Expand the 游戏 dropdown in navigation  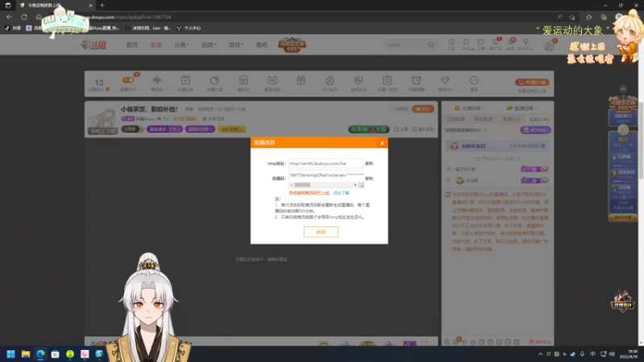point(236,45)
